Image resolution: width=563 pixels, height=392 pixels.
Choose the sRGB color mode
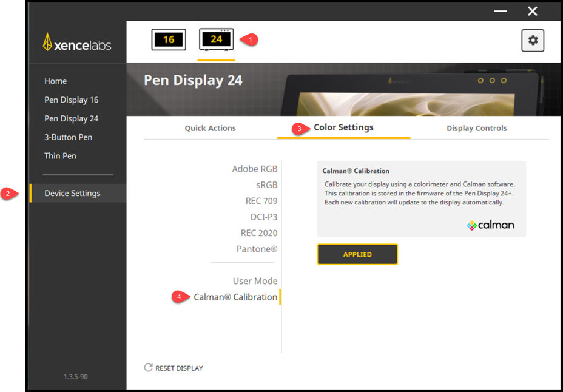pos(267,185)
